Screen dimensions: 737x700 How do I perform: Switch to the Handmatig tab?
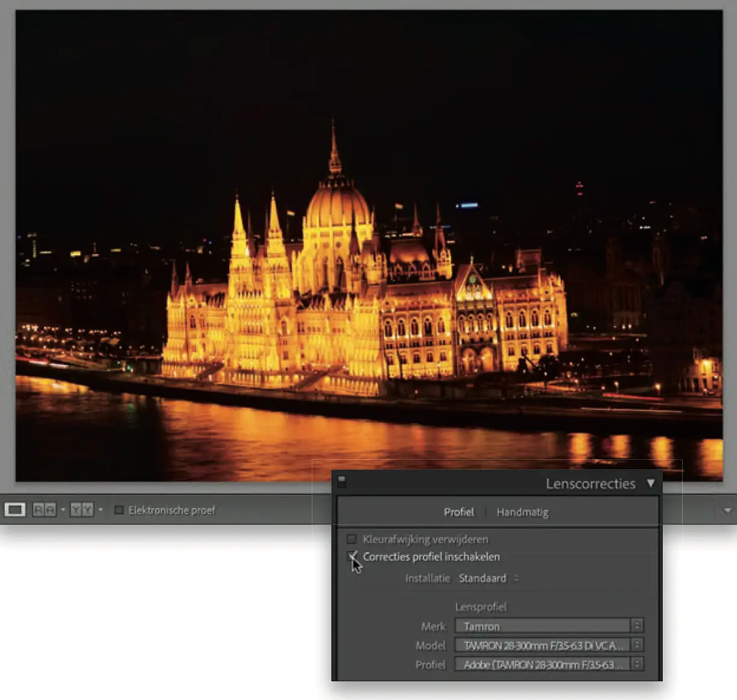pyautogui.click(x=522, y=512)
